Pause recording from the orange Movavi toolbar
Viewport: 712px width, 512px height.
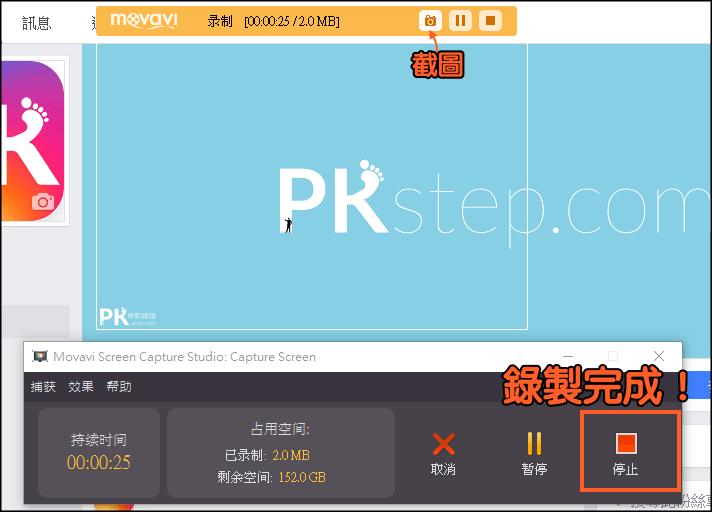[x=460, y=21]
